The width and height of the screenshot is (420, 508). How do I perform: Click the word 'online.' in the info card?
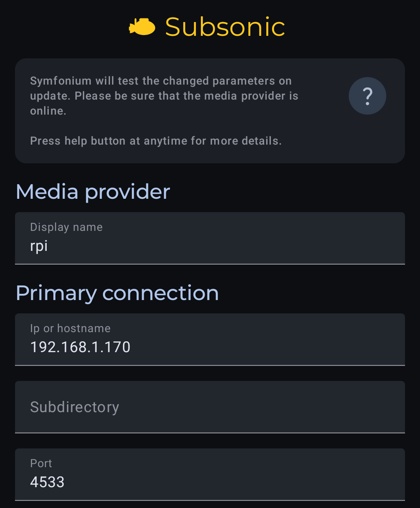coord(48,111)
